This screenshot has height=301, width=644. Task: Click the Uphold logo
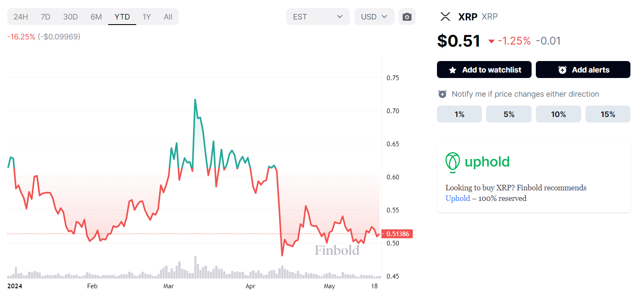coord(477,162)
